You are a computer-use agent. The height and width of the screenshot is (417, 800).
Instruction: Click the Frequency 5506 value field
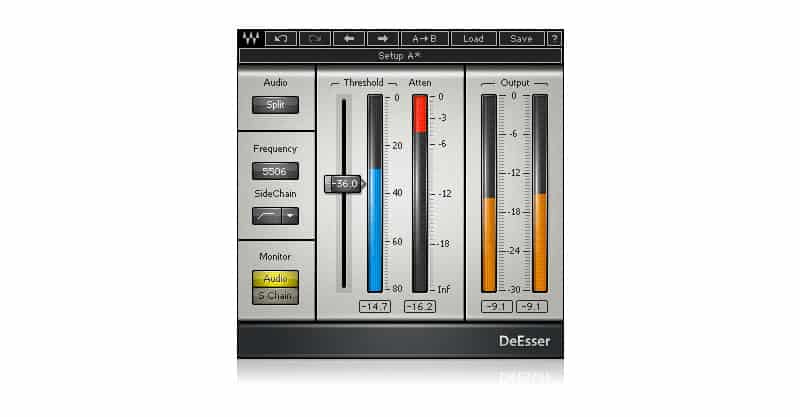coord(276,171)
